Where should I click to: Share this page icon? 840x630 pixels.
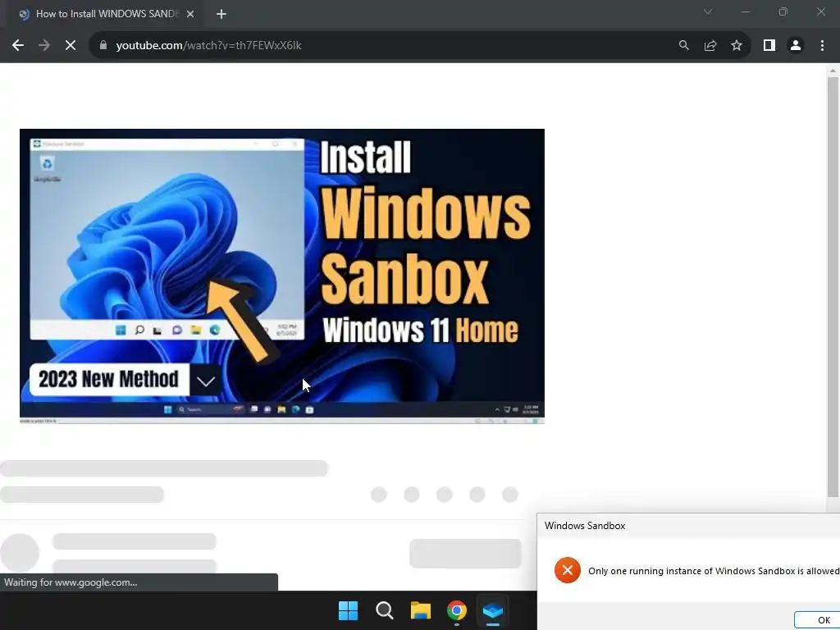click(710, 46)
